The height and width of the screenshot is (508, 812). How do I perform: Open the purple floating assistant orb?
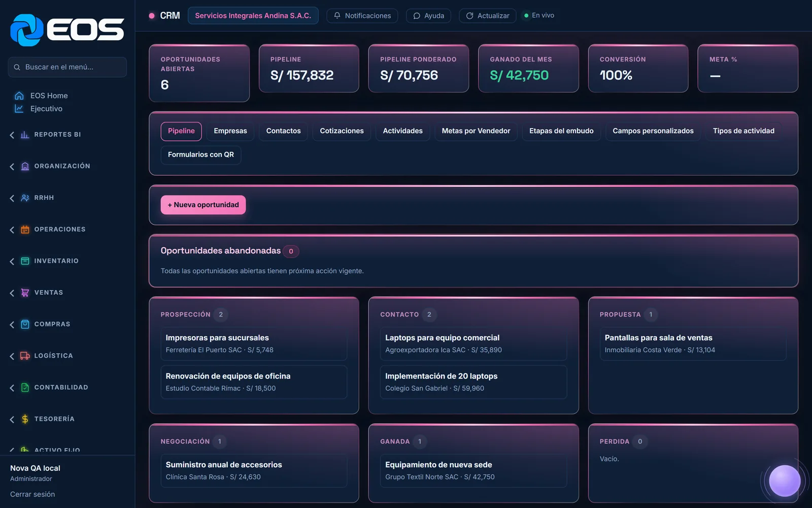pos(785,481)
